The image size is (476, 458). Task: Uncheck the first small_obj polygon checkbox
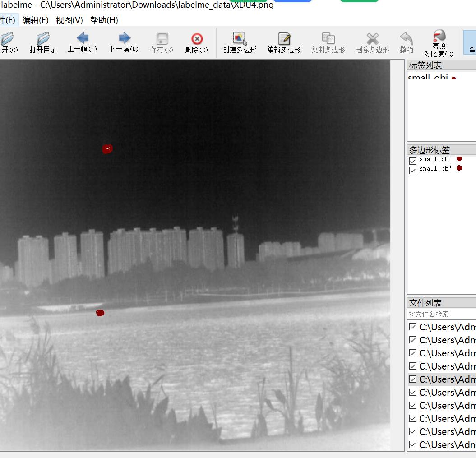pyautogui.click(x=412, y=161)
